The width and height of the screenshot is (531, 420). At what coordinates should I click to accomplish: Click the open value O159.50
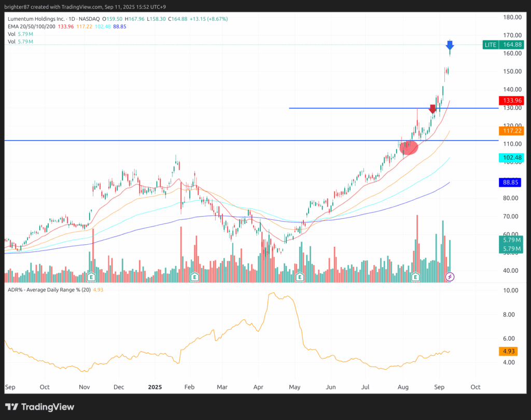tap(112, 19)
